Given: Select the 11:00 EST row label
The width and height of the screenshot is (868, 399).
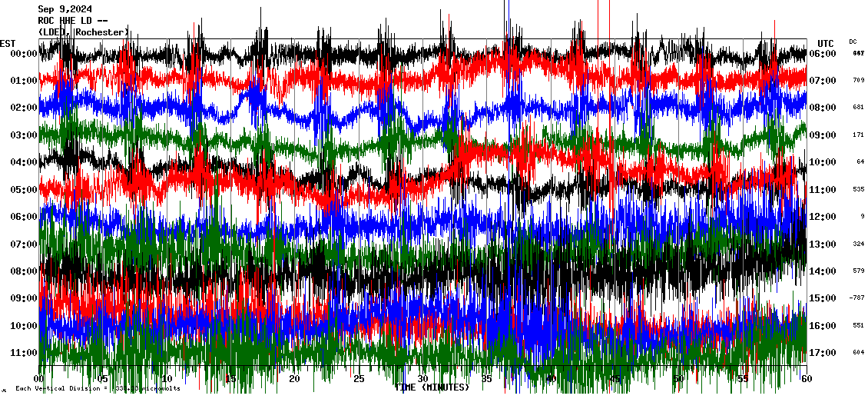Looking at the screenshot, I should (18, 353).
